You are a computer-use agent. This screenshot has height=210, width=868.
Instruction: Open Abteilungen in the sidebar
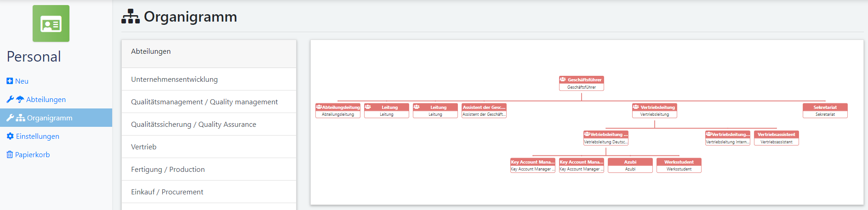46,99
